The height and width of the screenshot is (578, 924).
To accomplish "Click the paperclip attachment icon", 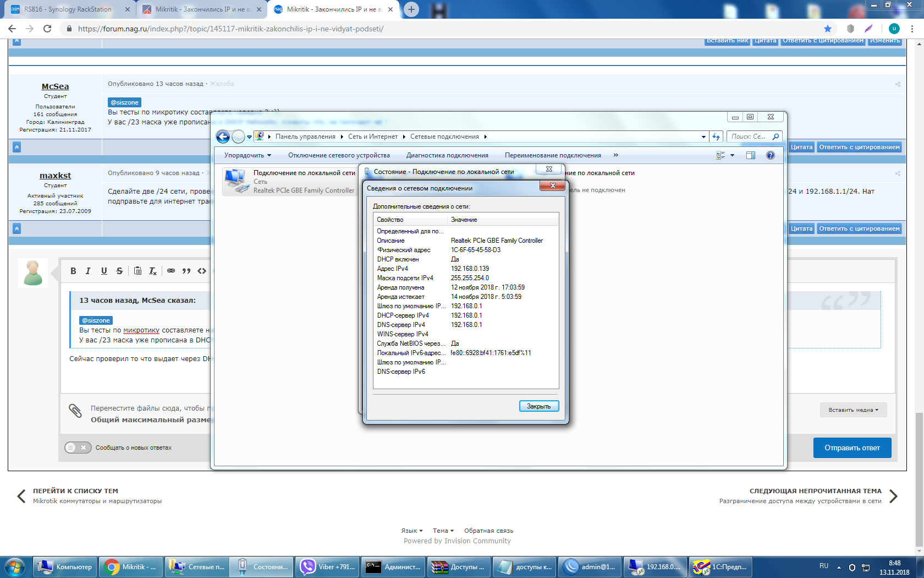I will 75,411.
